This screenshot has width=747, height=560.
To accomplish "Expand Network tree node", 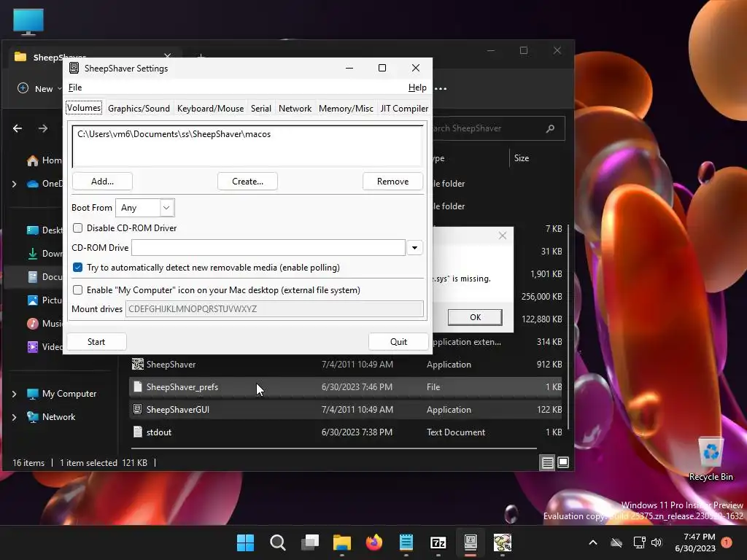I will point(15,417).
